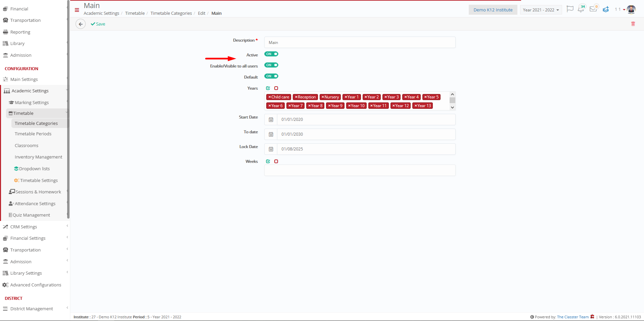The image size is (644, 321).
Task: Open the bell alerts icon
Action: pos(581,9)
